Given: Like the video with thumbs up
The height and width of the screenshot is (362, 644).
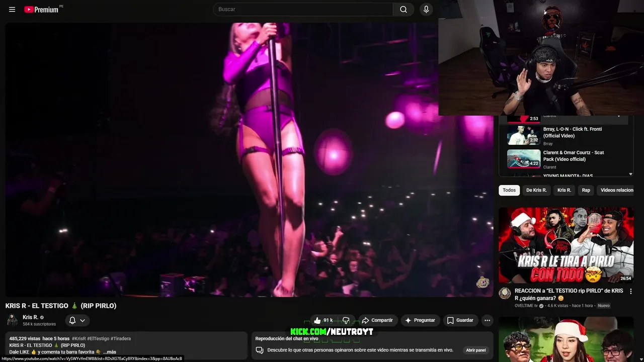Looking at the screenshot, I should click(x=323, y=320).
